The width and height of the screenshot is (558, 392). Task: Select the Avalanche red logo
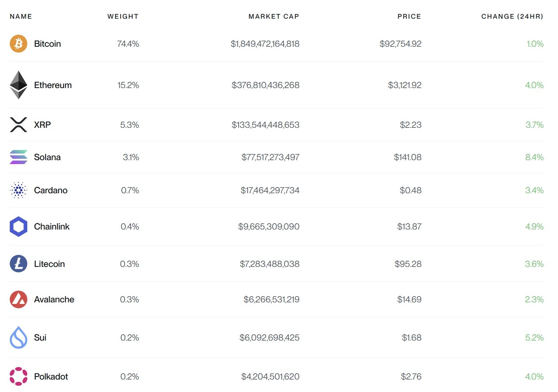click(x=18, y=299)
